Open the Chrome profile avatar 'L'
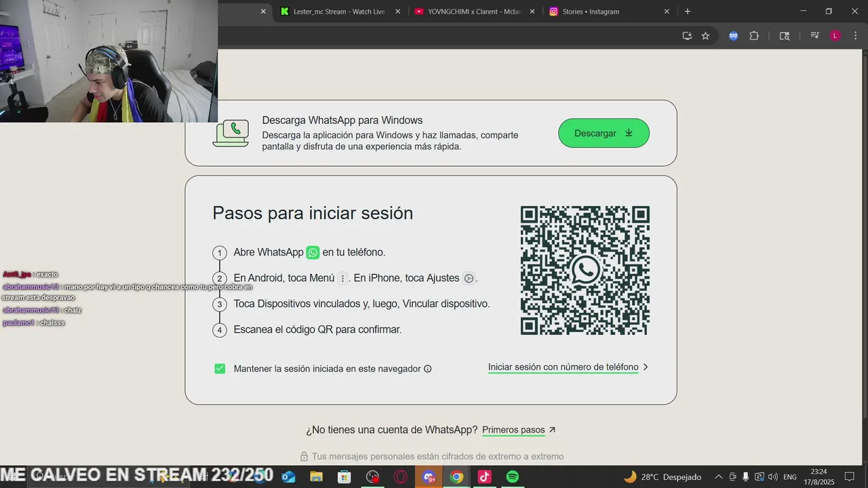 (835, 36)
